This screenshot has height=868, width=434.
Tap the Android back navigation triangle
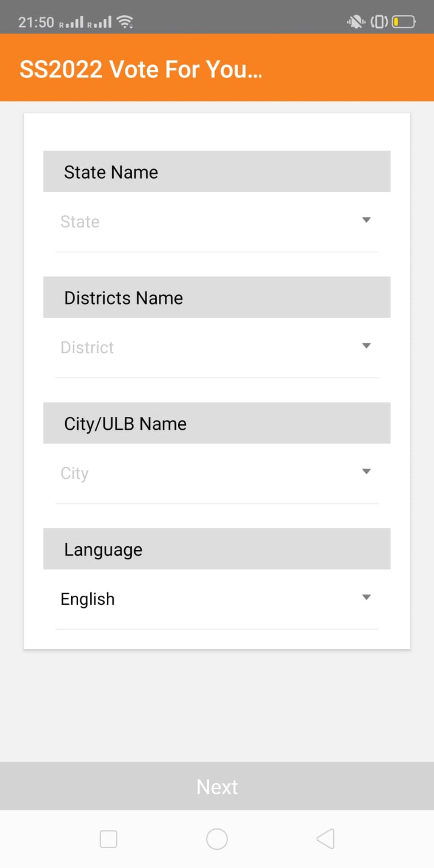coord(326,839)
